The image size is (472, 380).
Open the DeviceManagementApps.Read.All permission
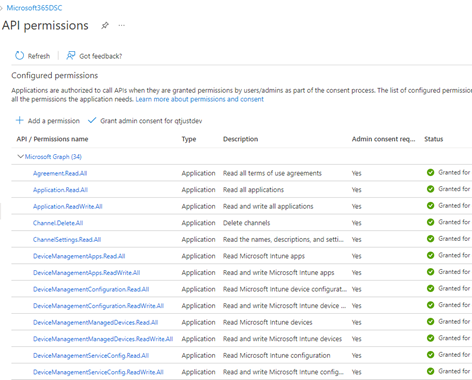79,256
